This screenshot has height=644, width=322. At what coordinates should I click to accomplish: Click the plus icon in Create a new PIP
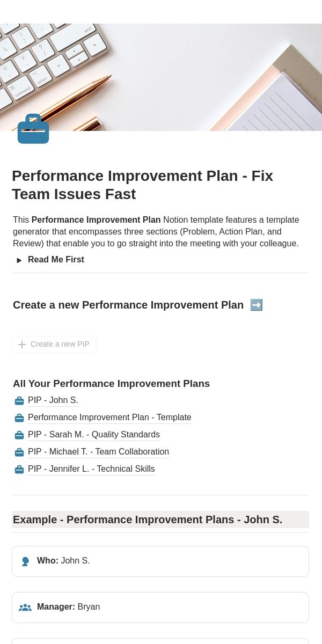coord(22,345)
